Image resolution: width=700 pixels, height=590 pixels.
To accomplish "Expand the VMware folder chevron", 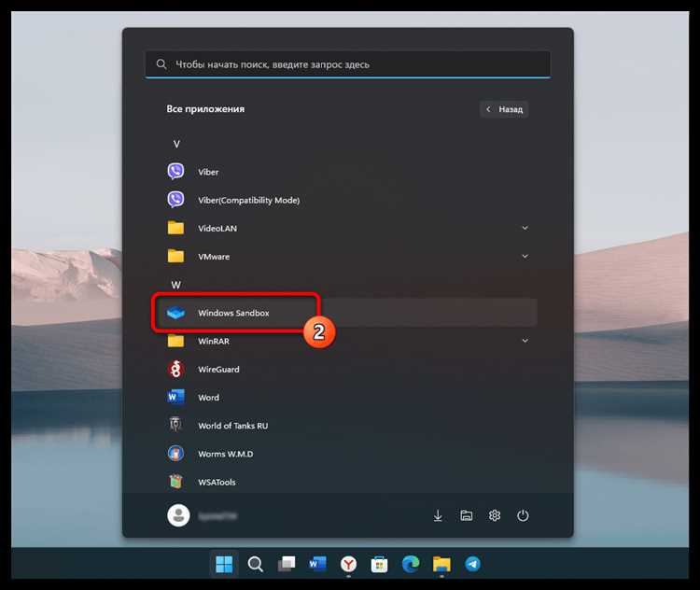I will (525, 256).
